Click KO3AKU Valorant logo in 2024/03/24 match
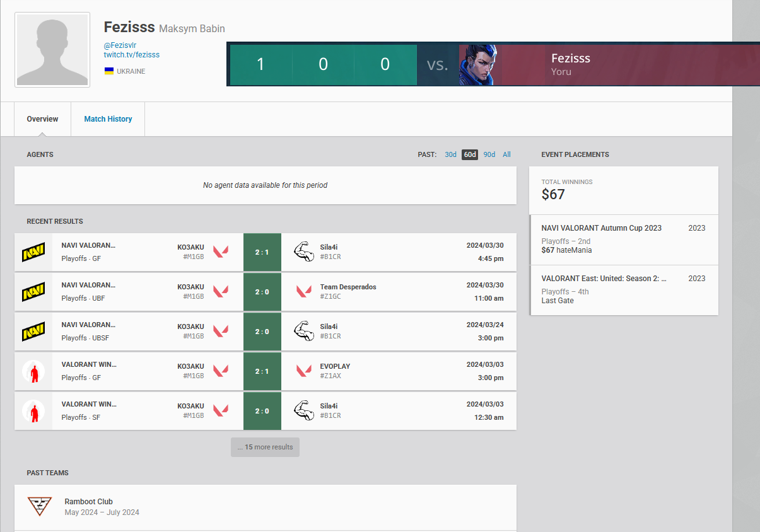Screen dimensions: 760x532 click(x=221, y=332)
